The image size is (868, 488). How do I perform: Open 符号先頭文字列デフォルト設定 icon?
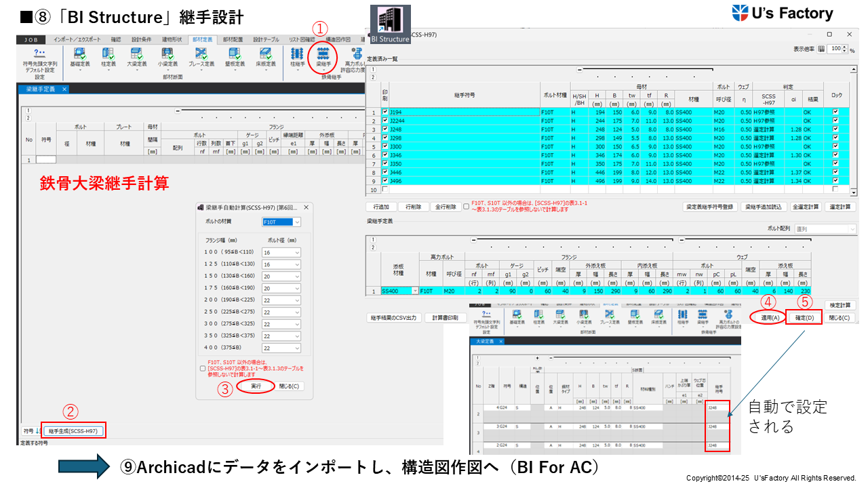coord(39,56)
